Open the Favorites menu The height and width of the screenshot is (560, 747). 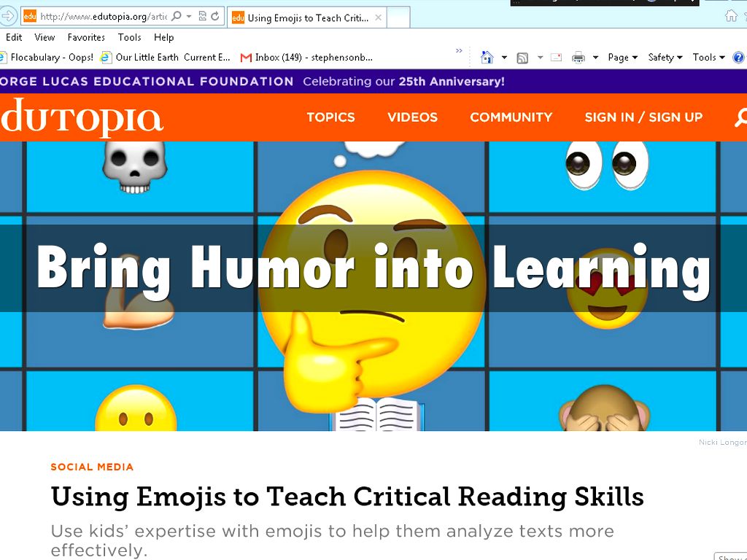(86, 37)
